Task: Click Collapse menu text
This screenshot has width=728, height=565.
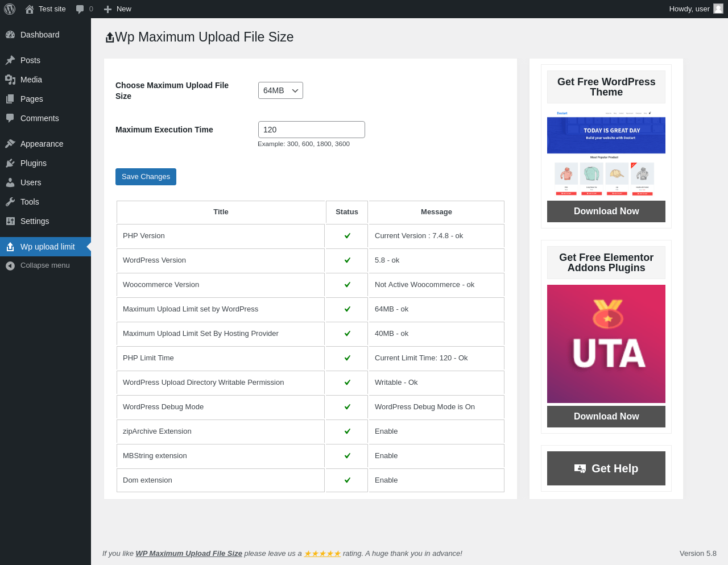Action: (x=45, y=265)
